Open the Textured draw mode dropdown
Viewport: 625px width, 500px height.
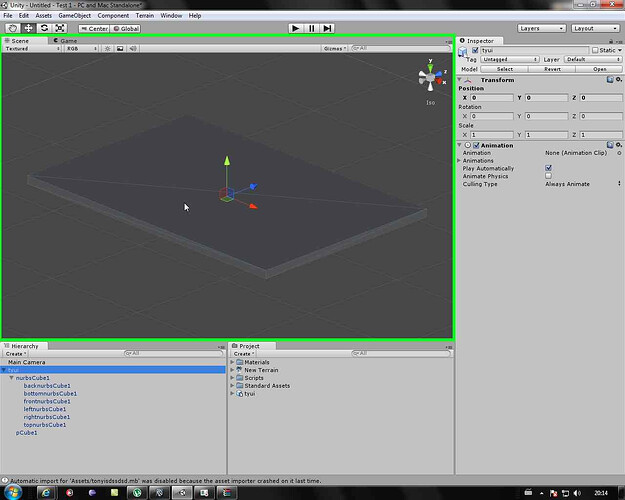pos(32,48)
